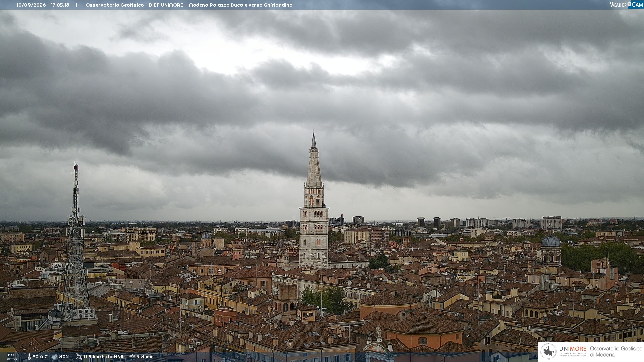Click the blue church dome
644x362 pixels.
(x=551, y=241)
